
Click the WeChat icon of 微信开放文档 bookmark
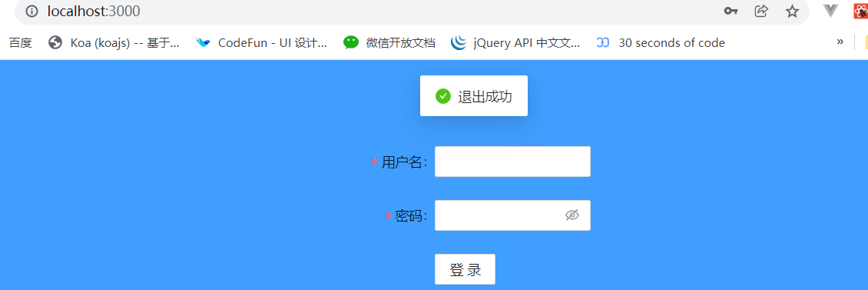[351, 43]
